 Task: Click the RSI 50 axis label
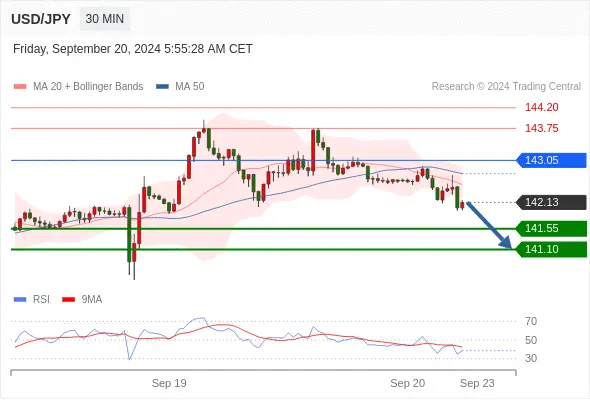(531, 340)
